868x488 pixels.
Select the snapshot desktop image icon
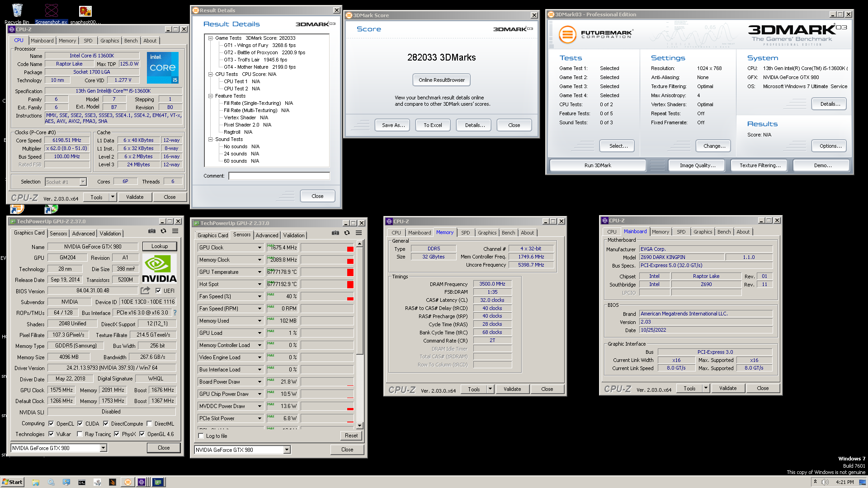point(85,13)
